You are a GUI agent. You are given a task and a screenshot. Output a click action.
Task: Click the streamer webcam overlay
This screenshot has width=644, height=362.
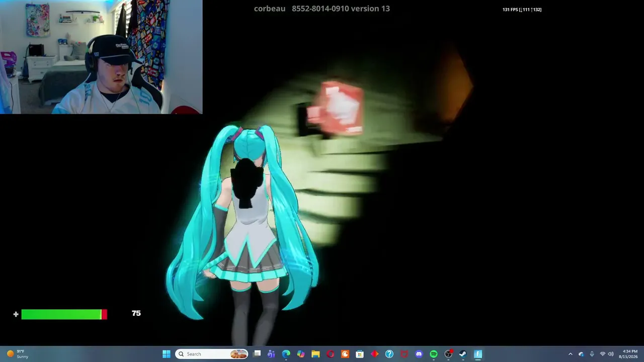(101, 57)
